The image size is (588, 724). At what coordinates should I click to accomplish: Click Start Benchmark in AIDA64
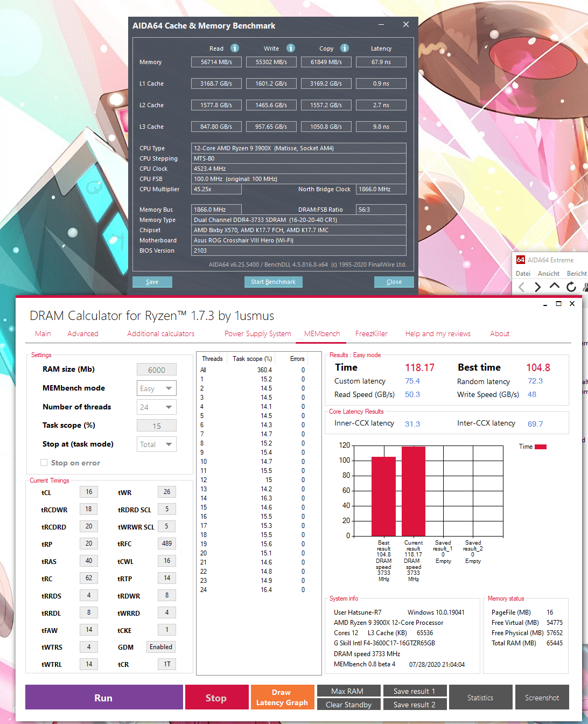tap(273, 282)
